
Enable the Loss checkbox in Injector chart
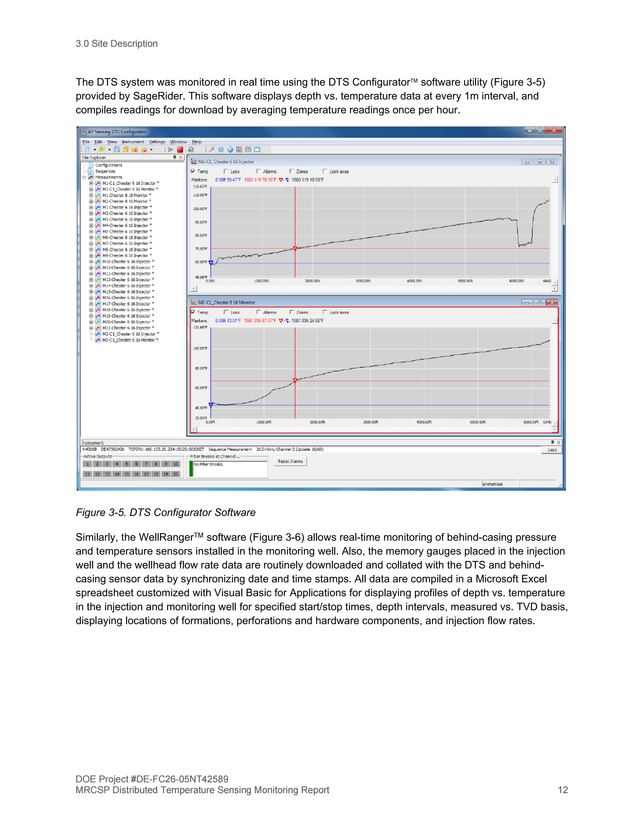[226, 172]
